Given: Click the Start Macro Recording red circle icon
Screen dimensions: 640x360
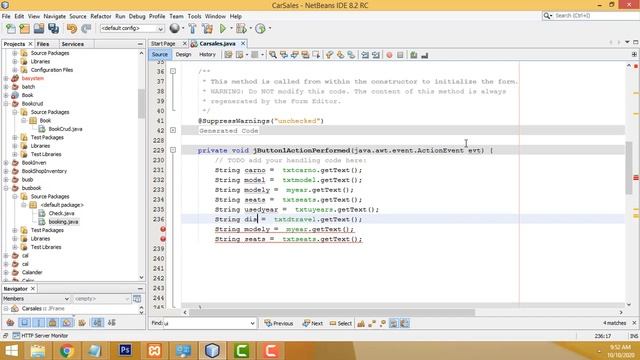Looking at the screenshot, I should [x=389, y=55].
